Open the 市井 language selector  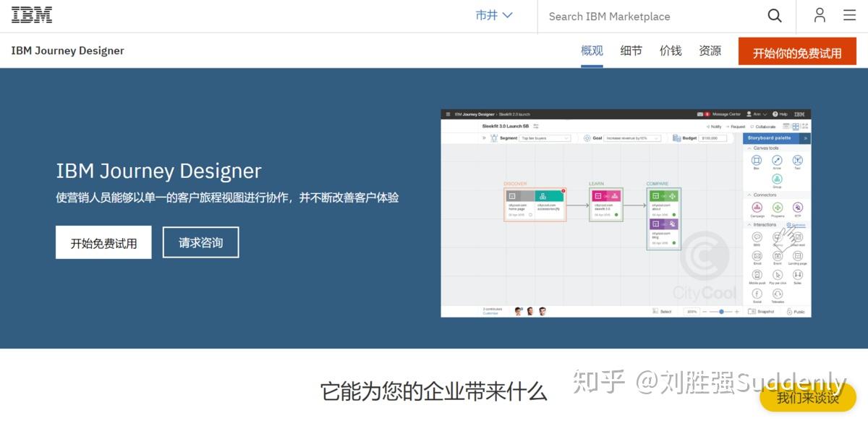[493, 14]
